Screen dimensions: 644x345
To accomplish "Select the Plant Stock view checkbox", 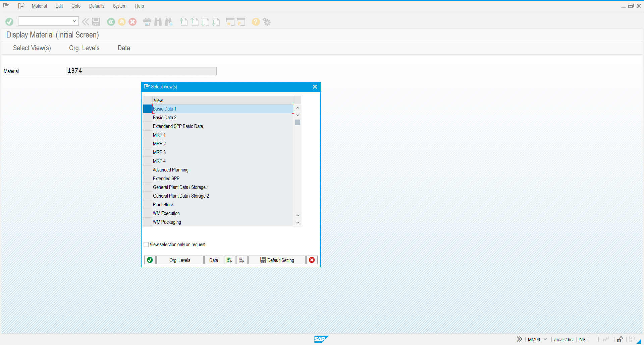I will (147, 204).
